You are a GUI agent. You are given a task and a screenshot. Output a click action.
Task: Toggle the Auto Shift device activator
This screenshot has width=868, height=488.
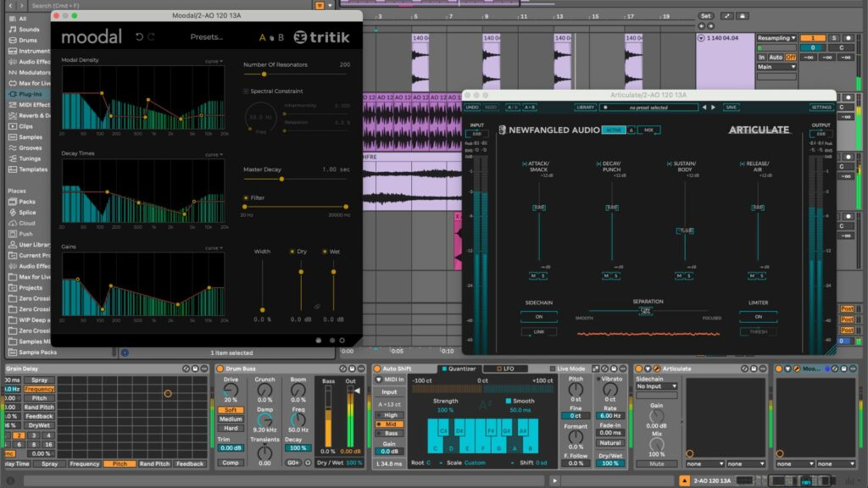(377, 369)
